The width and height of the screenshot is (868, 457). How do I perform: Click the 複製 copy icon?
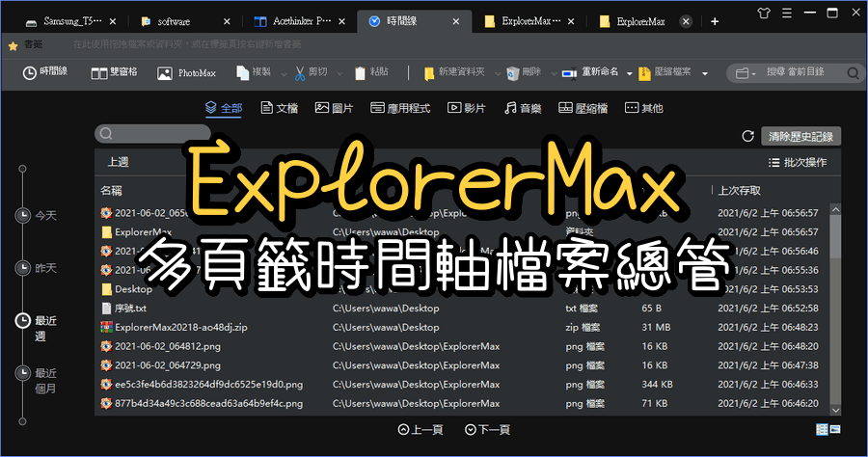click(x=242, y=73)
